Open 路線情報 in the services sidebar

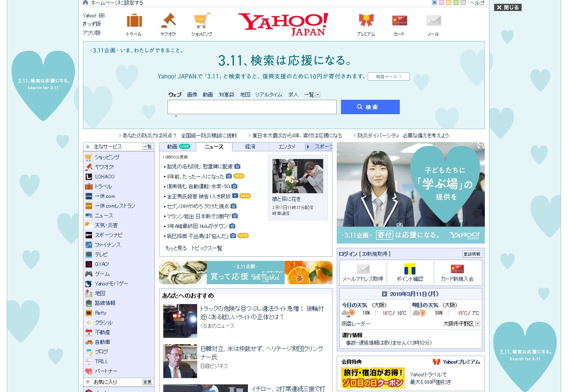click(x=105, y=303)
